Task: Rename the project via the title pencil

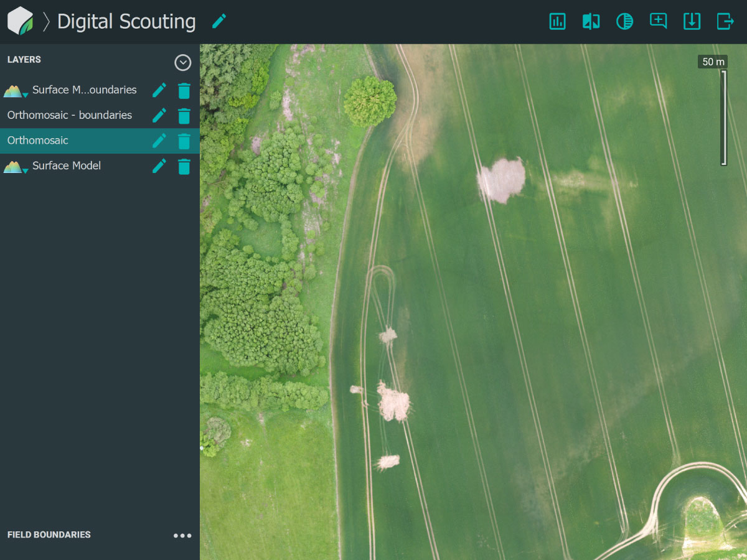Action: pos(219,21)
